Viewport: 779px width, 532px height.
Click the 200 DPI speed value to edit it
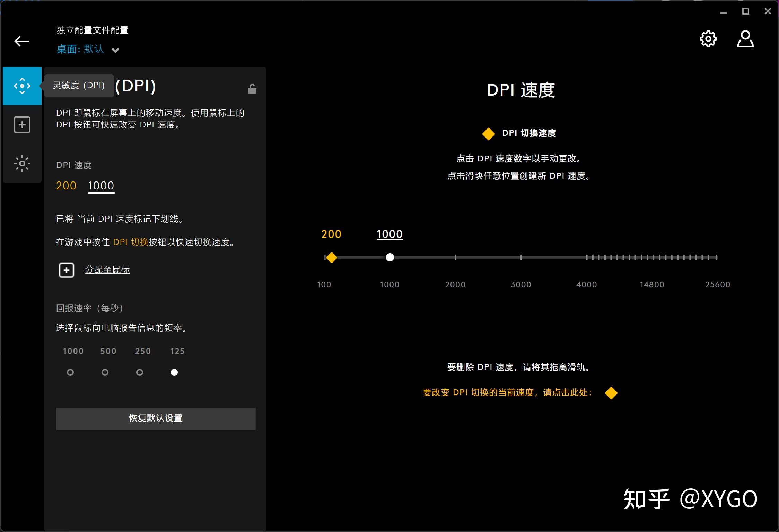(66, 186)
